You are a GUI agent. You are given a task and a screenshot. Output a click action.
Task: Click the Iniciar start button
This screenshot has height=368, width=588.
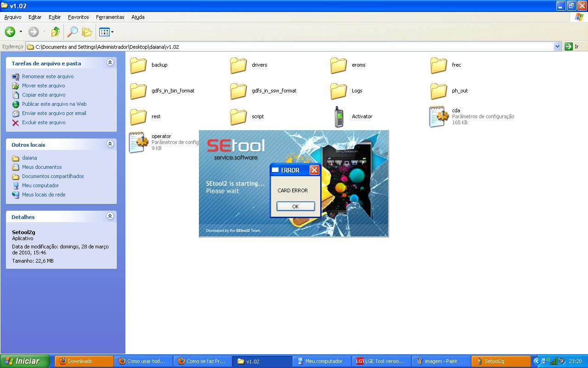point(25,361)
